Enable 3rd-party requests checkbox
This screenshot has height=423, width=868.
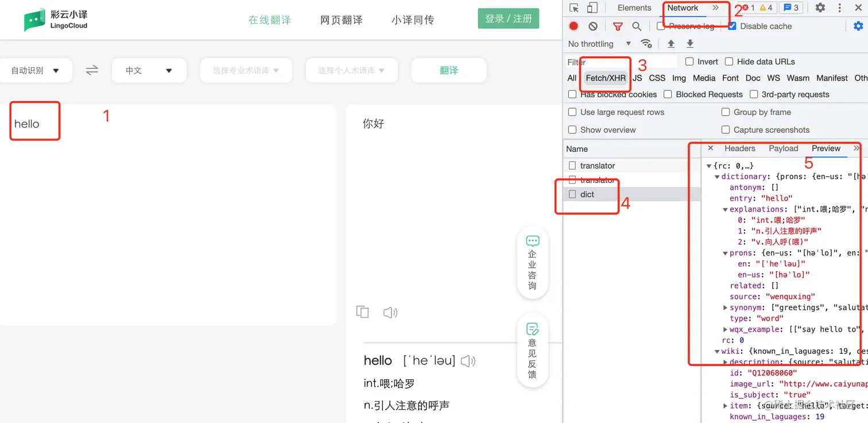pyautogui.click(x=753, y=94)
